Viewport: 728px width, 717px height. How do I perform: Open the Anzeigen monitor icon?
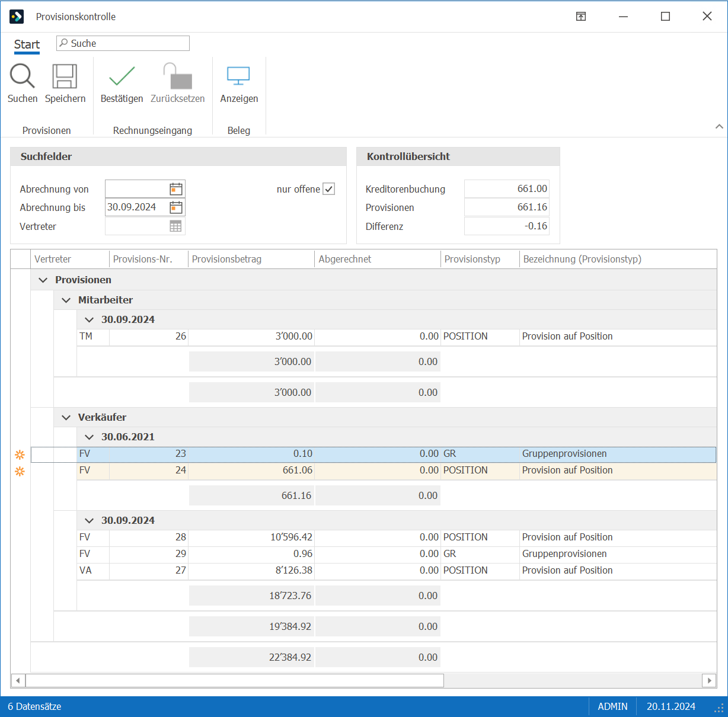(239, 76)
